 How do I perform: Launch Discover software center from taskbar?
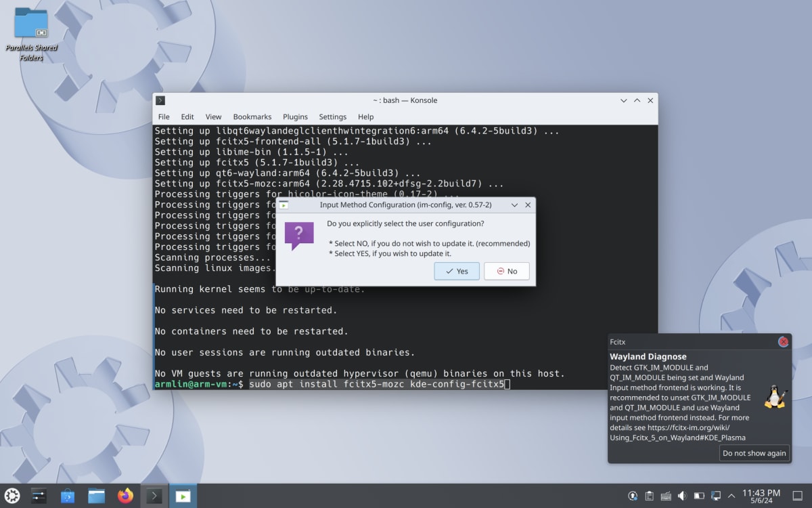68,496
